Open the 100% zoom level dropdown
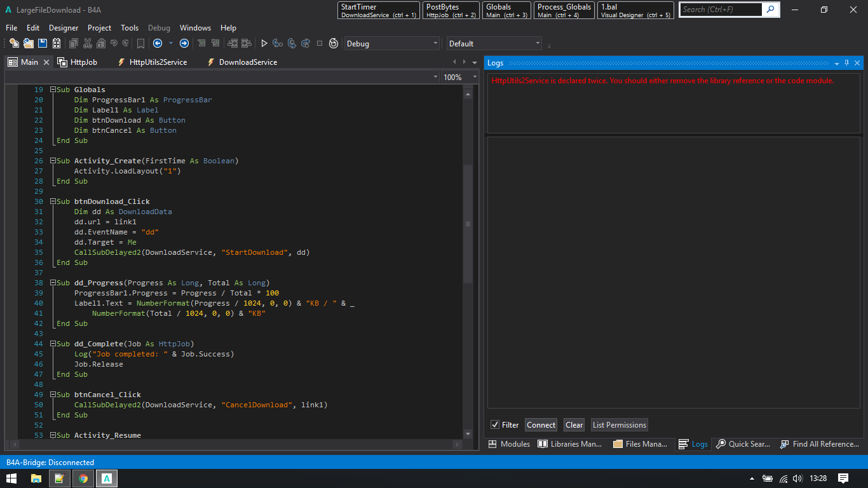Image resolution: width=868 pixels, height=488 pixels. click(474, 77)
